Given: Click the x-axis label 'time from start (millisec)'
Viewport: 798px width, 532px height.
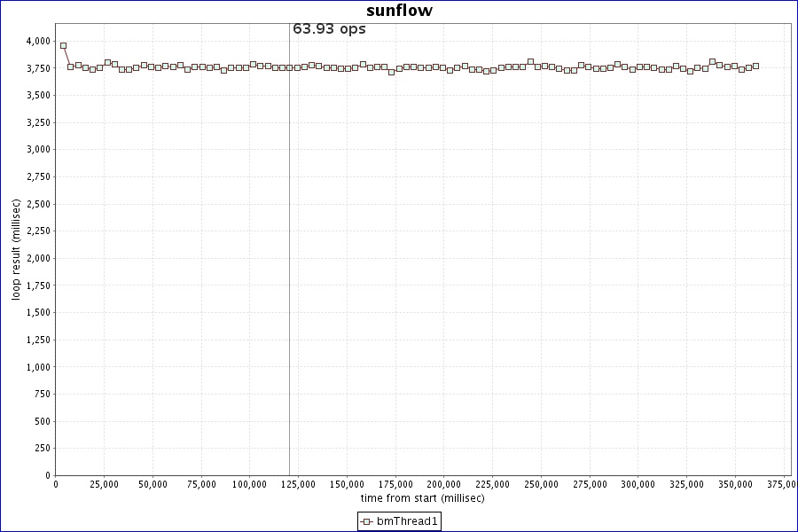Looking at the screenshot, I should 422,497.
